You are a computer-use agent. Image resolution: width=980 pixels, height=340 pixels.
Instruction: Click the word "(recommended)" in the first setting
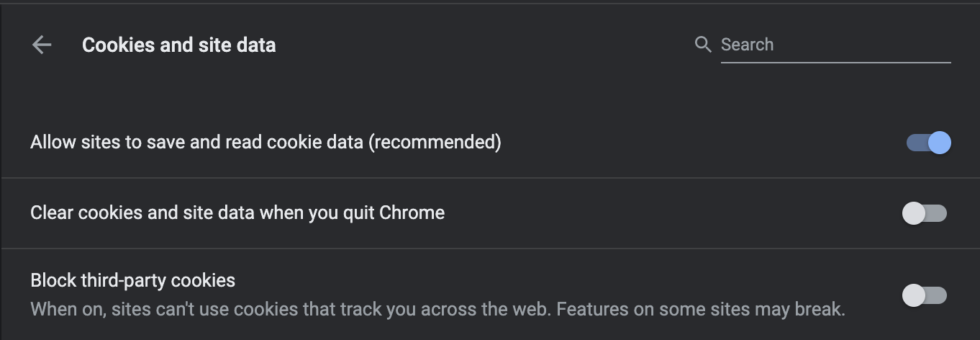[435, 142]
